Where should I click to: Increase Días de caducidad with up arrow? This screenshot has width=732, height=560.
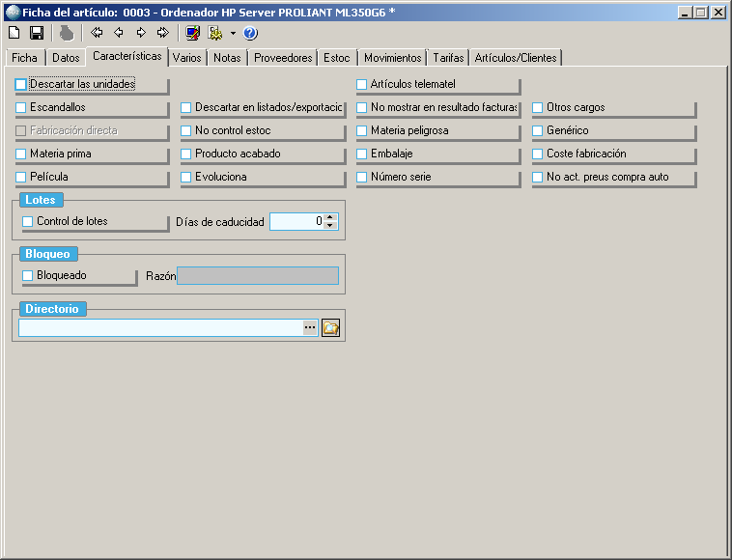click(330, 217)
